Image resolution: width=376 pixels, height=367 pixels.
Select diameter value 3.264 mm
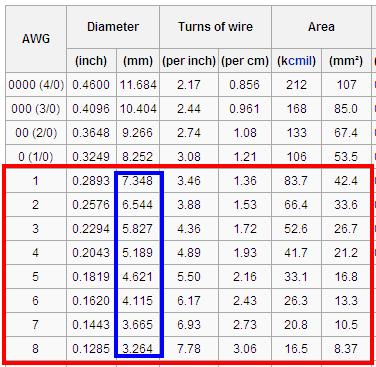click(x=138, y=349)
